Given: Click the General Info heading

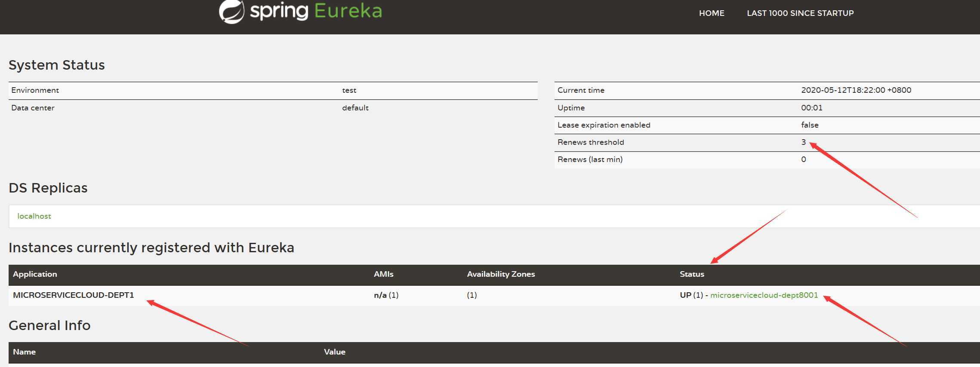Looking at the screenshot, I should (49, 325).
